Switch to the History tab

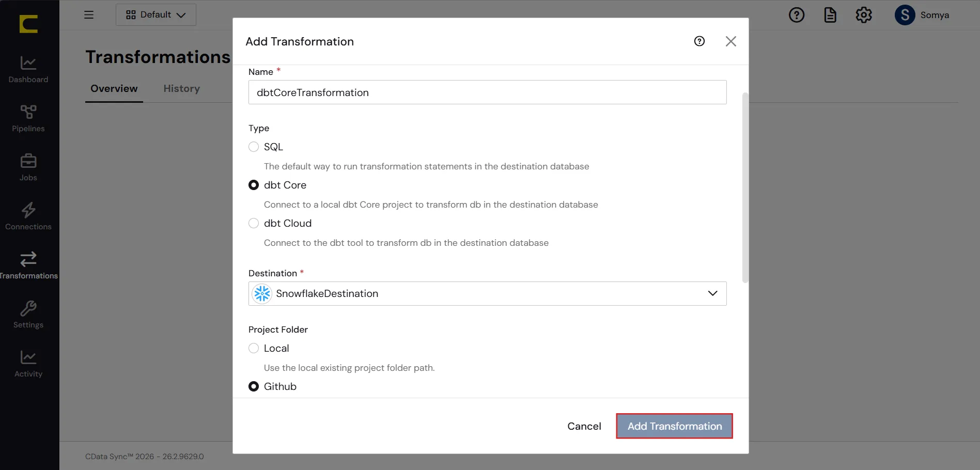click(181, 89)
